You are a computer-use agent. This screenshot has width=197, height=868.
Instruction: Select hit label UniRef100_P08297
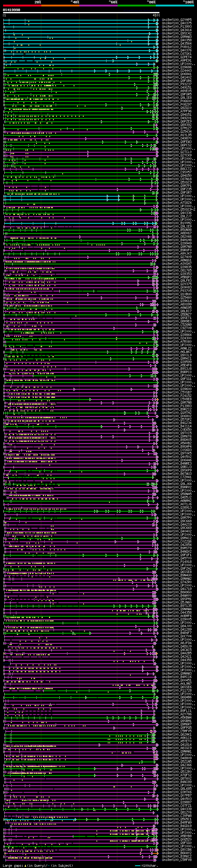pos(177,104)
